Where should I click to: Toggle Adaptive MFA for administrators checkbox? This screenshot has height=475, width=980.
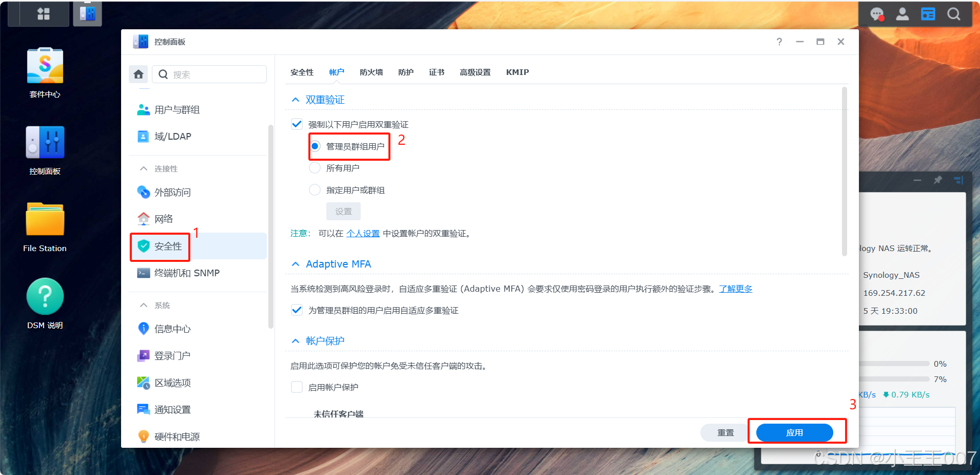coord(297,310)
